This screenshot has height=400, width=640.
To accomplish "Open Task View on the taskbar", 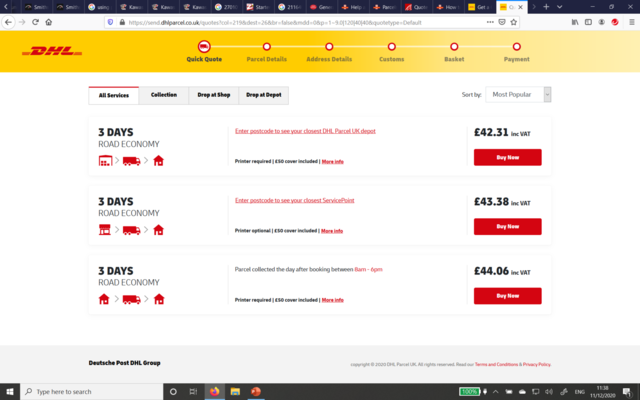I will pyautogui.click(x=193, y=392).
